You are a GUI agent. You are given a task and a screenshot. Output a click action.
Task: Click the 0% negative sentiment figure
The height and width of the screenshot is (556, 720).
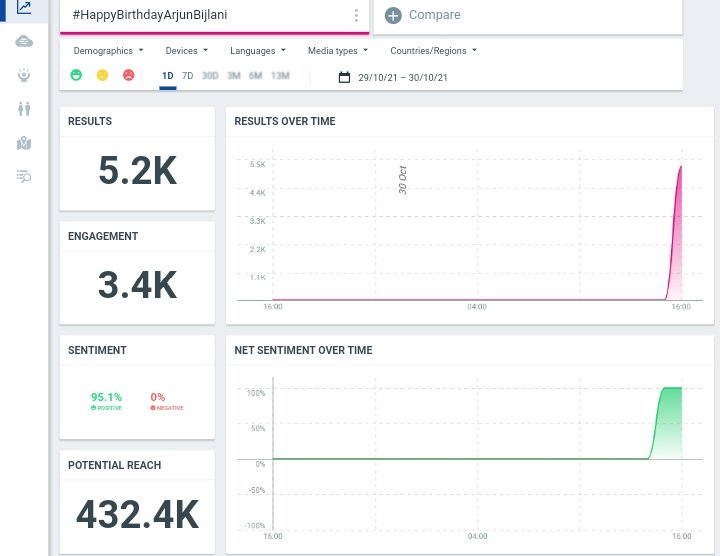(x=158, y=397)
